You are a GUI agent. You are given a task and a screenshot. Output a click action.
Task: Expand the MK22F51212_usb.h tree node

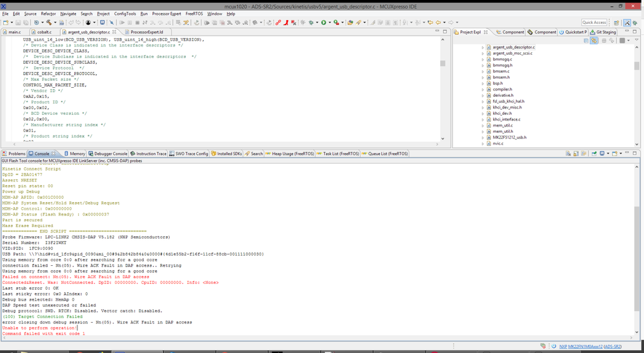tap(483, 137)
